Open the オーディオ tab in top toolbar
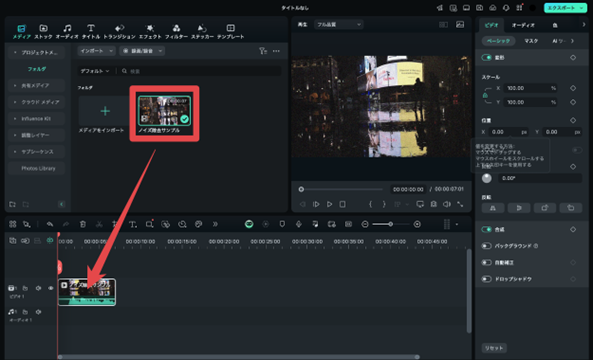This screenshot has height=360, width=593. [67, 32]
